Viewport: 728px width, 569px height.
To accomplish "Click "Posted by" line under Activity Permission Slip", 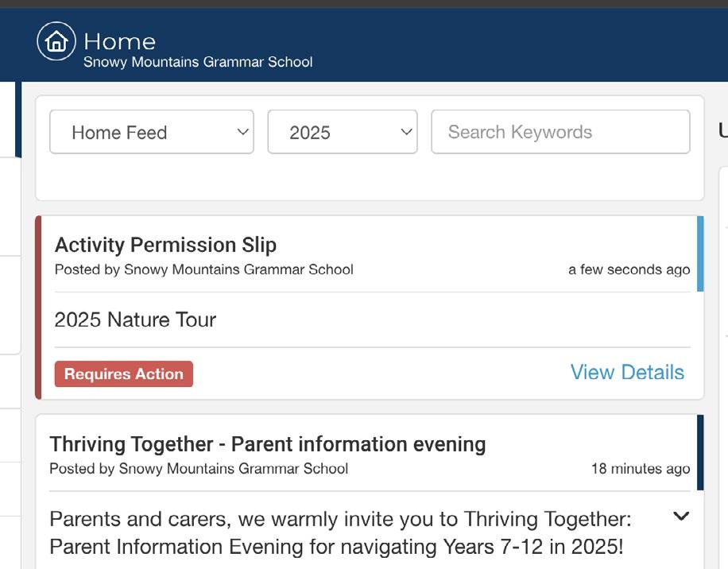I will tap(203, 269).
